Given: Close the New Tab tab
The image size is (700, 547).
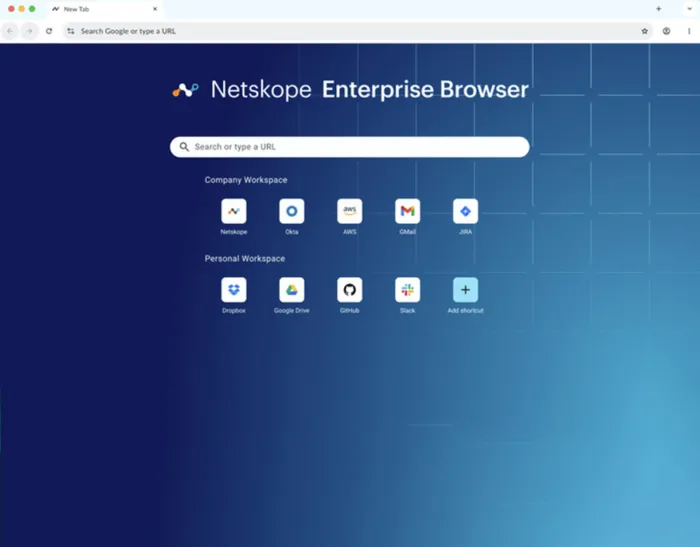Looking at the screenshot, I should [155, 9].
